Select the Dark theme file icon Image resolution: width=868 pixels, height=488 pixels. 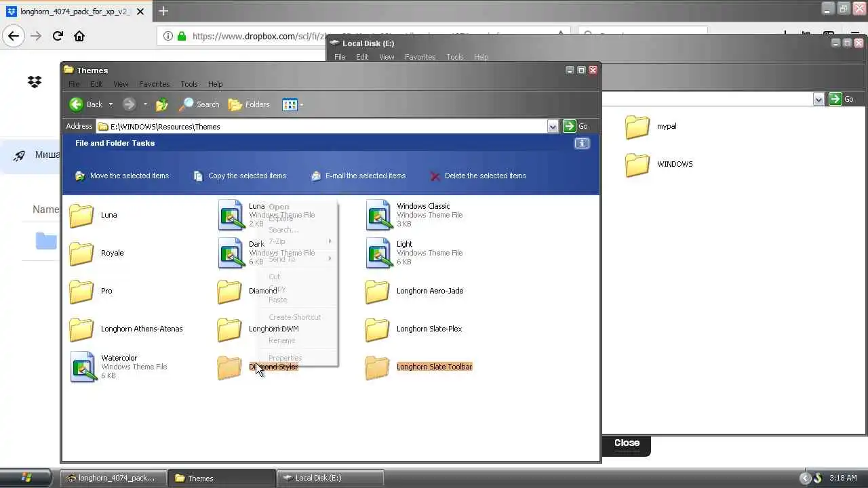(231, 253)
